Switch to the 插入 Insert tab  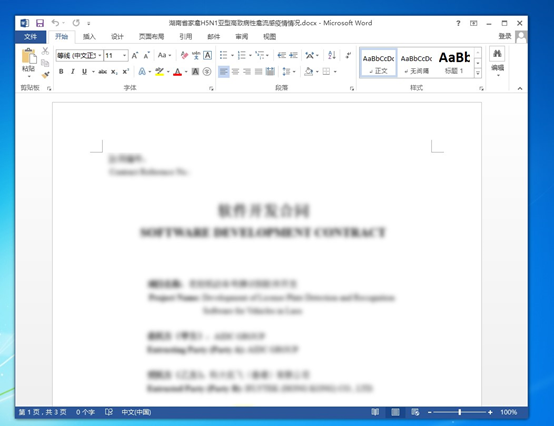click(x=89, y=36)
